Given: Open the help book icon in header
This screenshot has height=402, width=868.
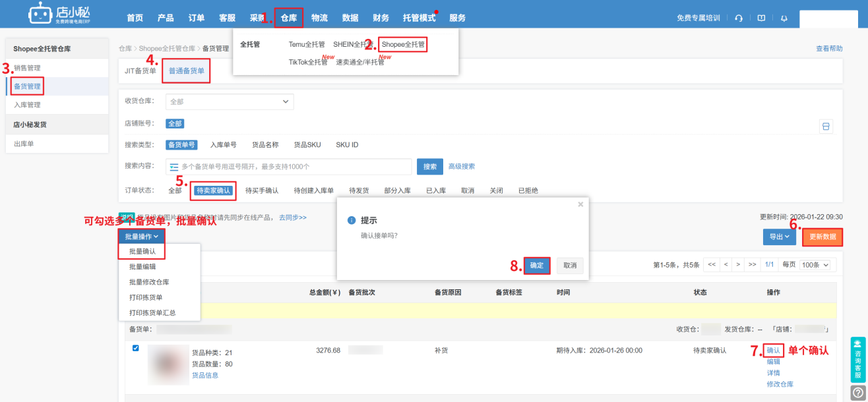Looking at the screenshot, I should click(761, 18).
